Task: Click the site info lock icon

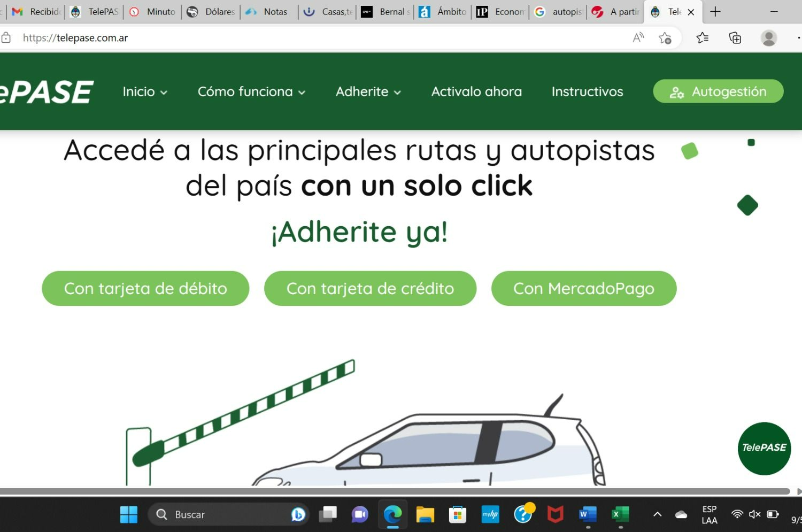Action: point(6,37)
